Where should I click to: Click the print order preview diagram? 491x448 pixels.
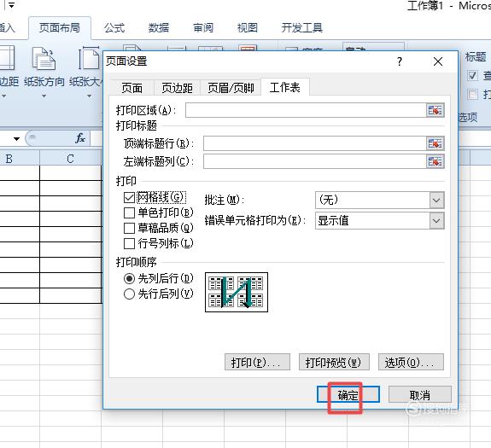pos(237,292)
